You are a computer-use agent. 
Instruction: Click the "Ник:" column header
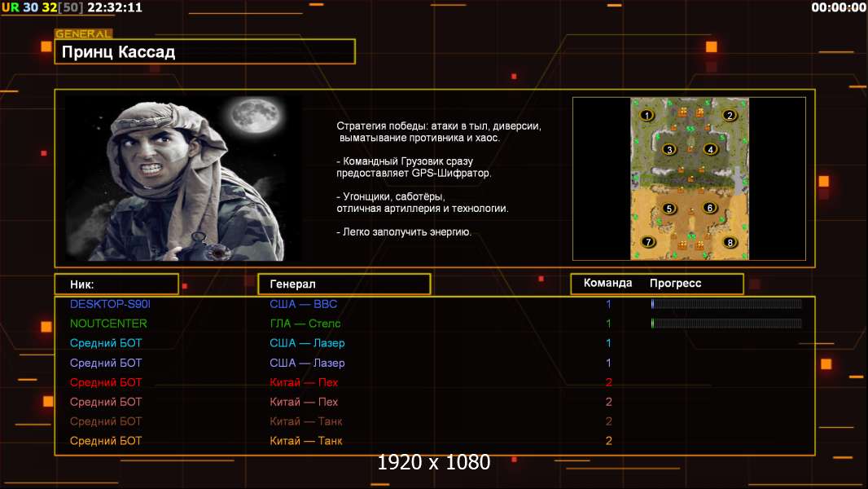[x=116, y=284]
